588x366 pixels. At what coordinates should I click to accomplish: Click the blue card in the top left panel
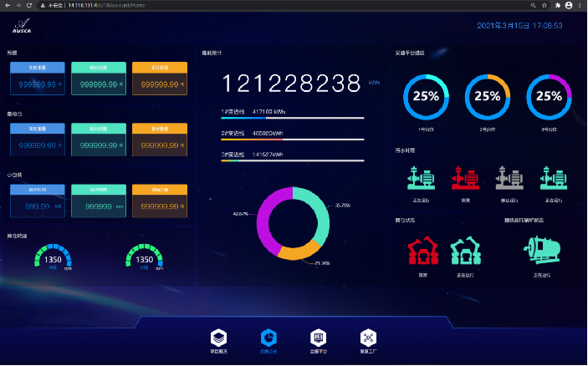coord(38,79)
